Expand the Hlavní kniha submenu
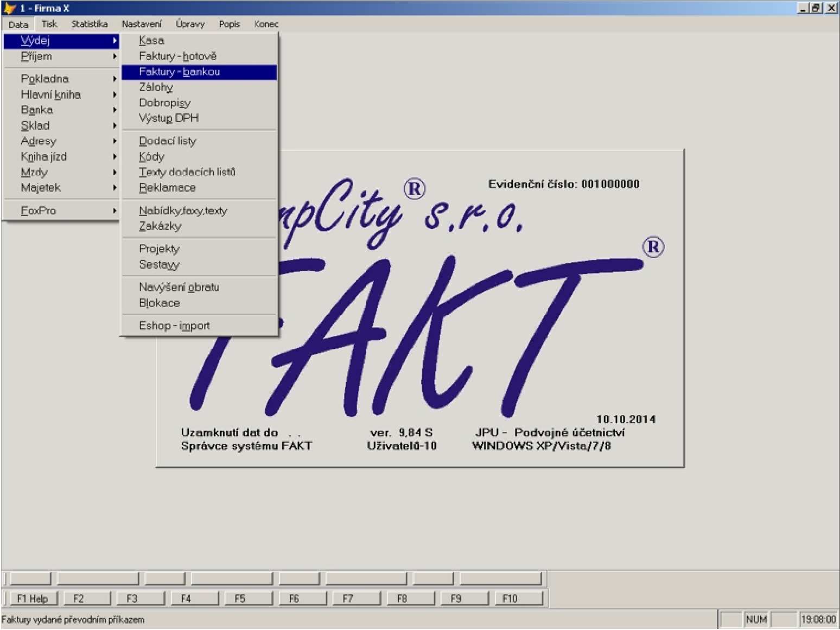 tap(61, 94)
